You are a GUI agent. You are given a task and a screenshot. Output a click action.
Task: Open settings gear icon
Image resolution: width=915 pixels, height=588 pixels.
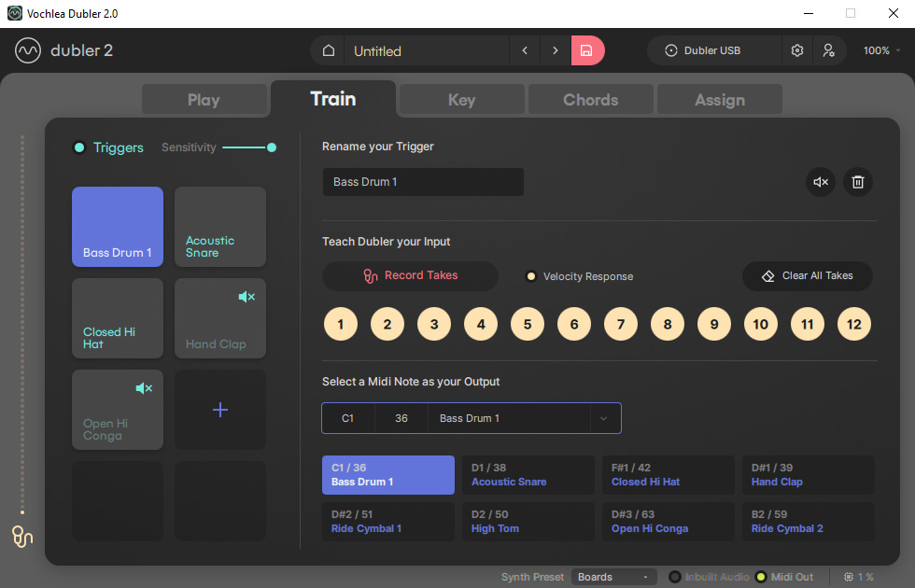coord(797,50)
